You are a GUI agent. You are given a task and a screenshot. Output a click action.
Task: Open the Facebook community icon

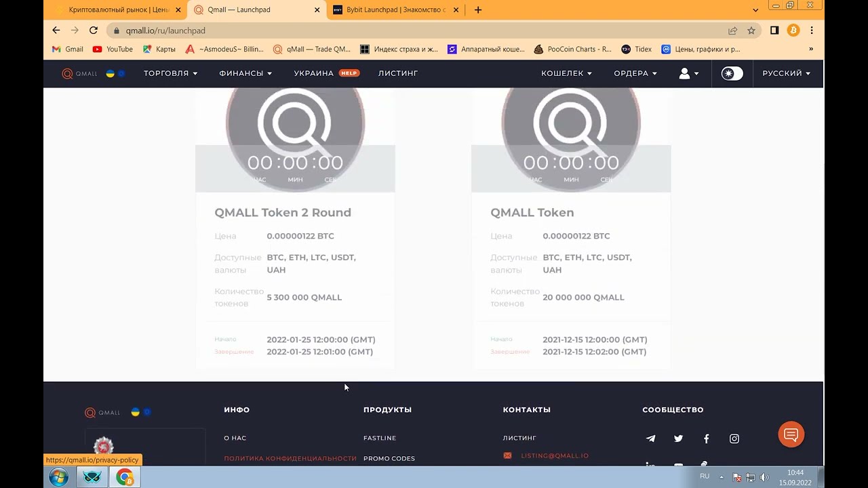pyautogui.click(x=706, y=439)
